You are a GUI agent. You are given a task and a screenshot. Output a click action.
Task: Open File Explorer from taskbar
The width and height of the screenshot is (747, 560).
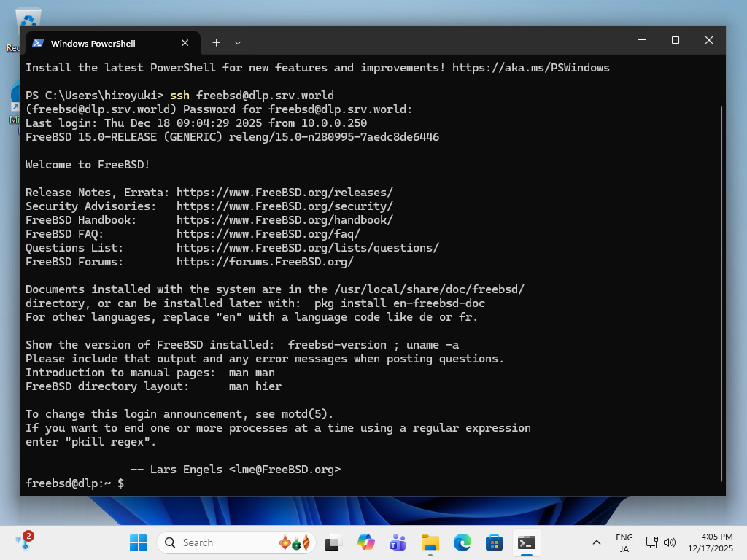[x=430, y=542]
